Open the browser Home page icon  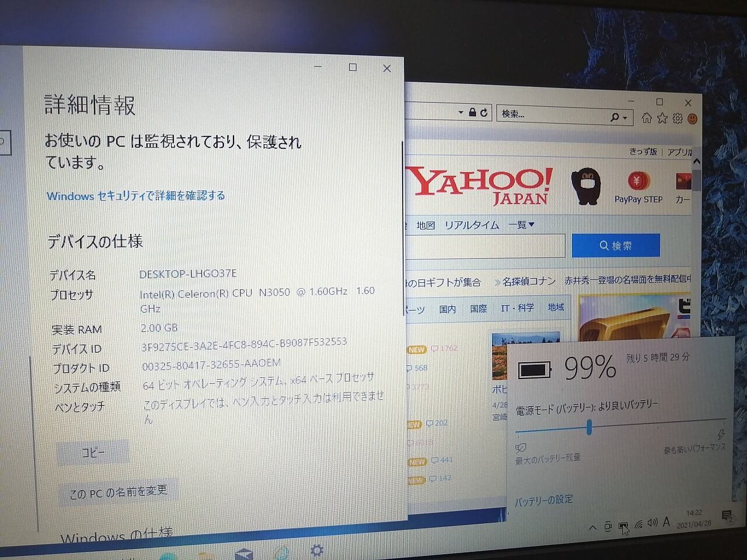click(647, 118)
